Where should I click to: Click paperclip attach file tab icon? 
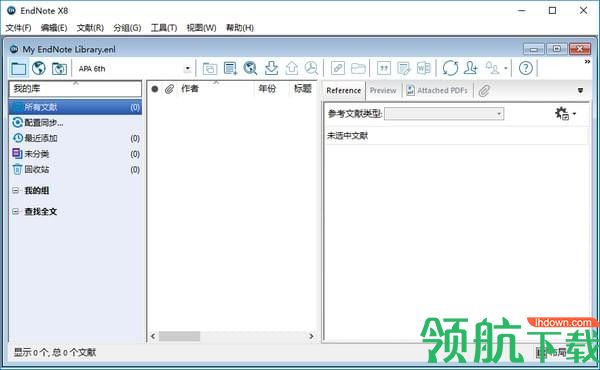[484, 91]
